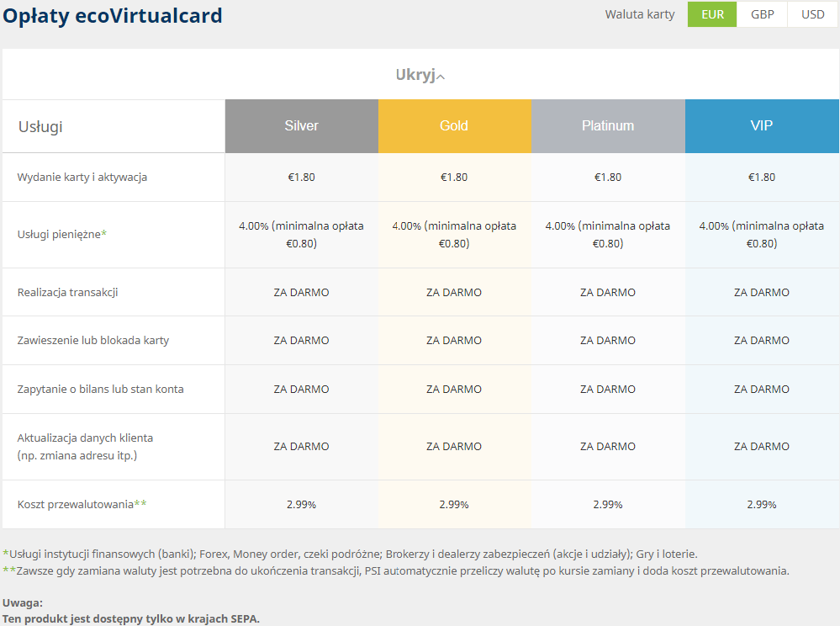This screenshot has height=626, width=840.
Task: Click VIP ZA DARMO for Zawieszenie lub blokada
Action: pos(762,341)
